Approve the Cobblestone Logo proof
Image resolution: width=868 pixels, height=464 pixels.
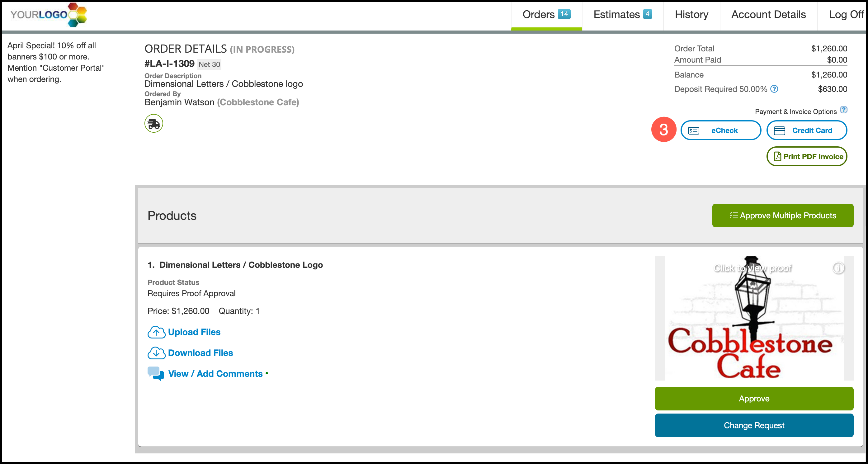pos(754,399)
